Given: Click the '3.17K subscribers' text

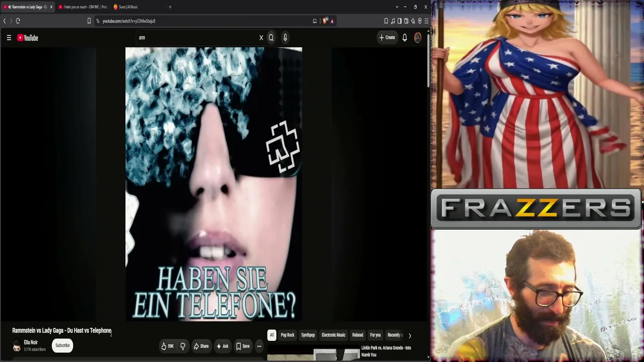Looking at the screenshot, I should [35, 349].
